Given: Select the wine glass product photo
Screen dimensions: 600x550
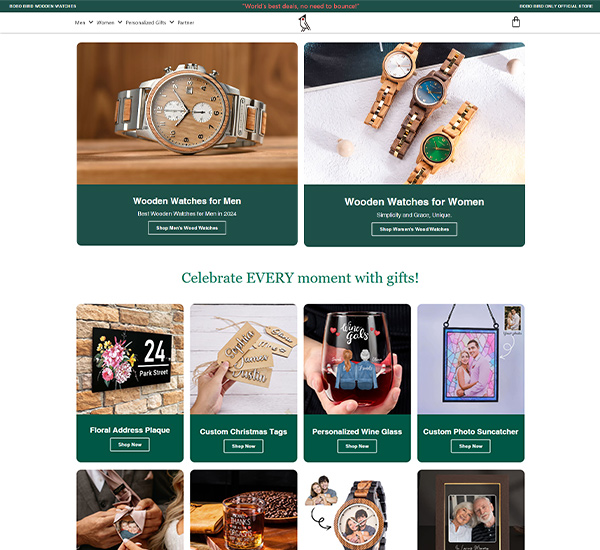Looking at the screenshot, I should [357, 359].
